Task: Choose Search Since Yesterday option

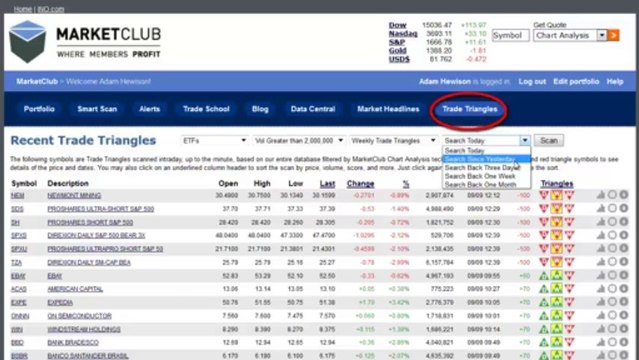Action: point(487,159)
